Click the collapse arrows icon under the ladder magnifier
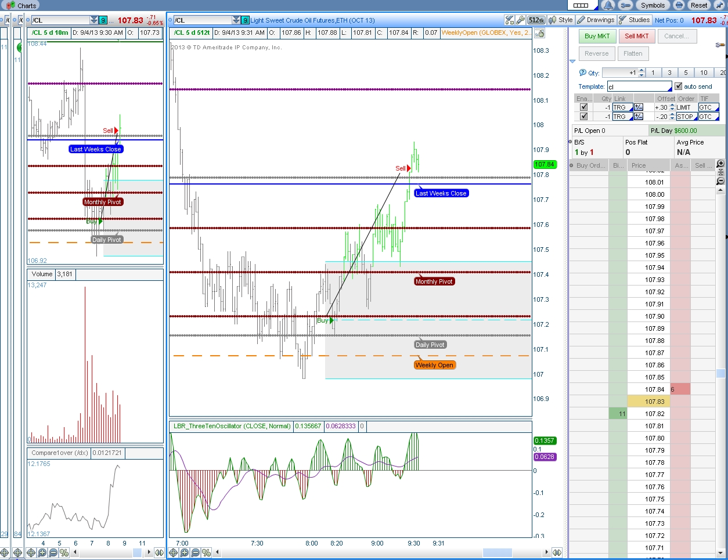728x560 pixels. click(720, 173)
